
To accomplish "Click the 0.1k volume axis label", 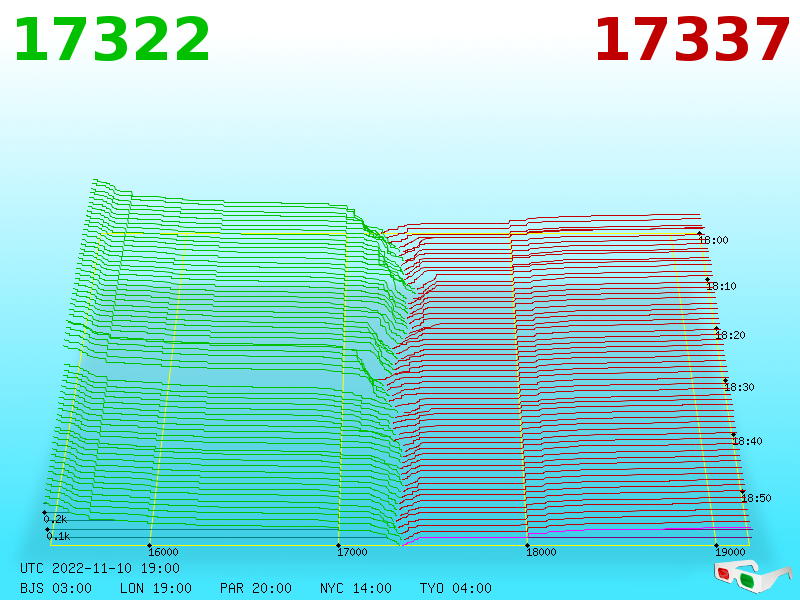I will click(58, 536).
